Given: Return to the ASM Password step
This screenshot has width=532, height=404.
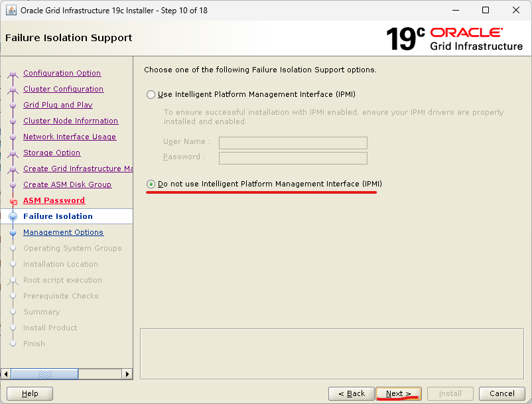Looking at the screenshot, I should (54, 200).
